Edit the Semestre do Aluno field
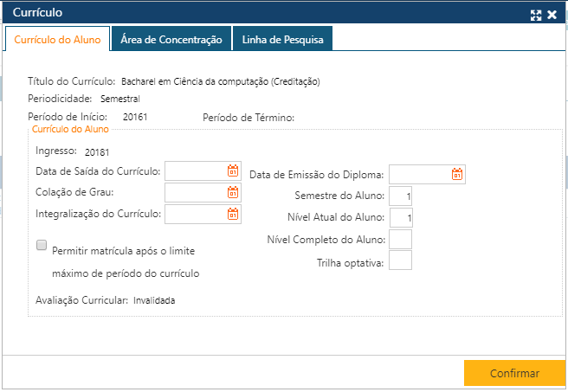Image resolution: width=568 pixels, height=392 pixels. tap(401, 196)
